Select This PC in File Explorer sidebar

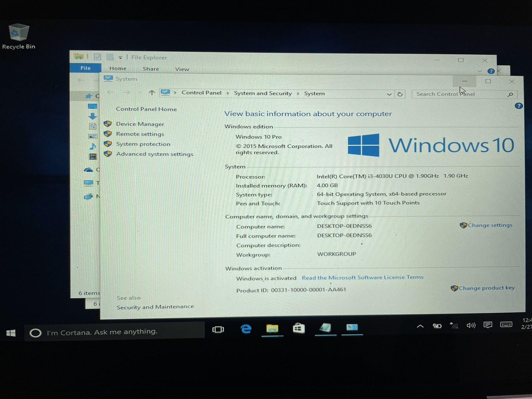(x=88, y=183)
